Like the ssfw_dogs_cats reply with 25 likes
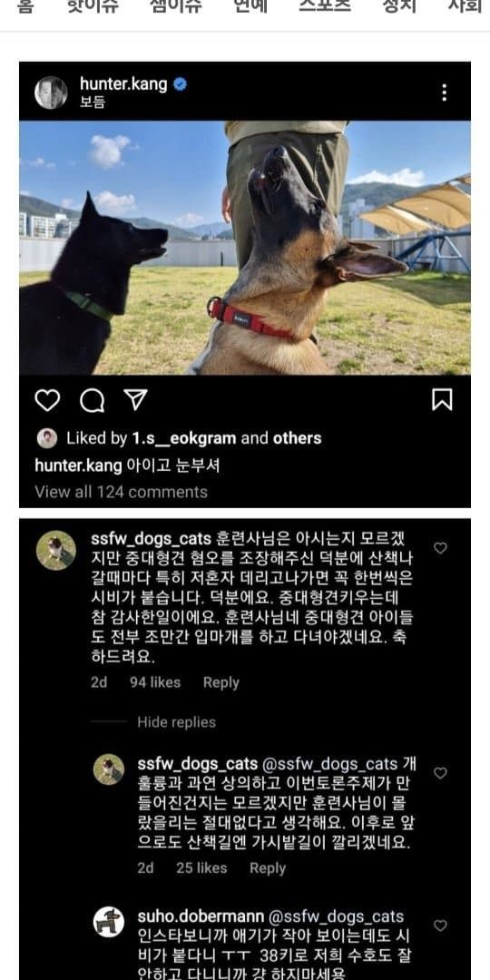The width and height of the screenshot is (490, 980). point(441,773)
